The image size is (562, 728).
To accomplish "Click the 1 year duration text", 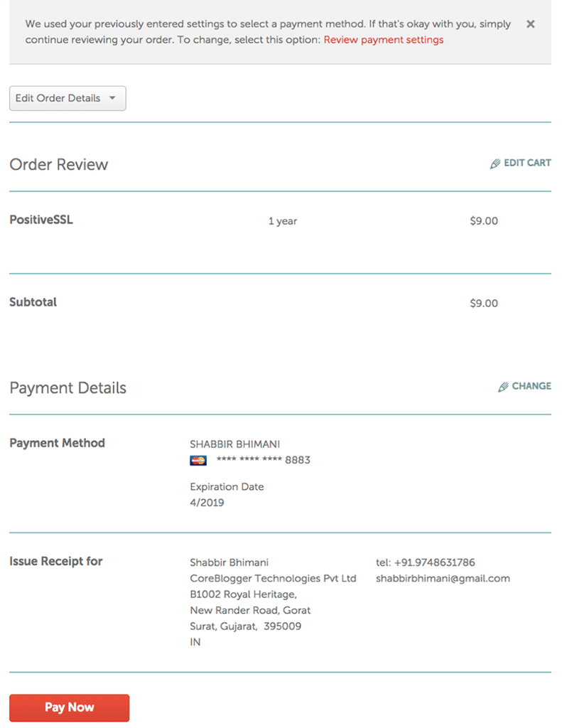I will (x=283, y=221).
